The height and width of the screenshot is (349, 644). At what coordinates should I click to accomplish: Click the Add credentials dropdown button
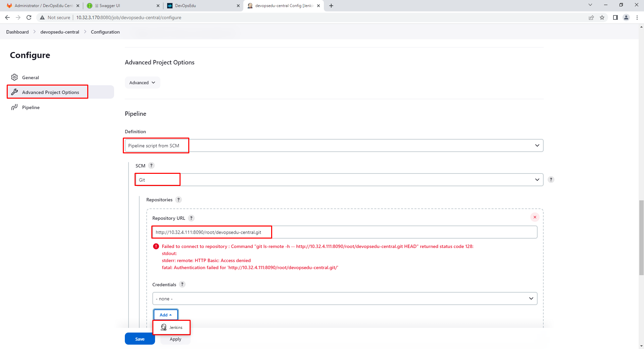[x=166, y=315]
